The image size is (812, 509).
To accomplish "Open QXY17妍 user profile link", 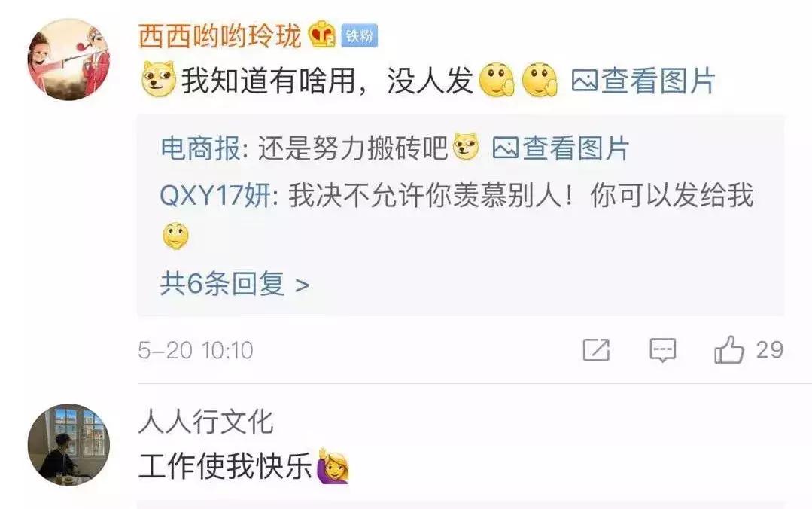I will (215, 196).
